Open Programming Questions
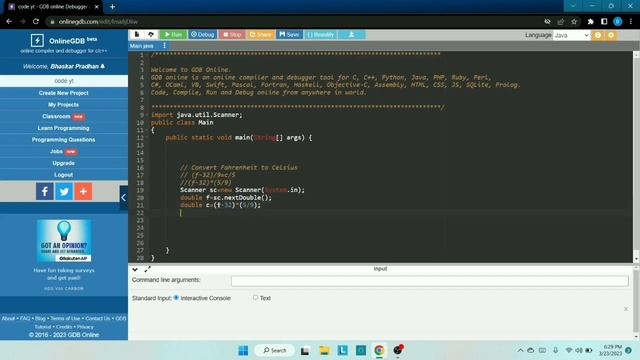 [64, 140]
